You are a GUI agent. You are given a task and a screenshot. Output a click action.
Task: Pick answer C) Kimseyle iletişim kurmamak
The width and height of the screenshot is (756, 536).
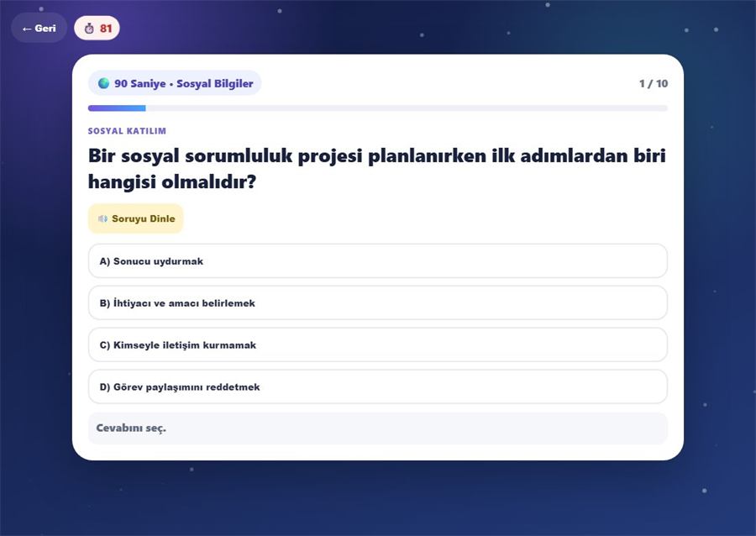378,345
